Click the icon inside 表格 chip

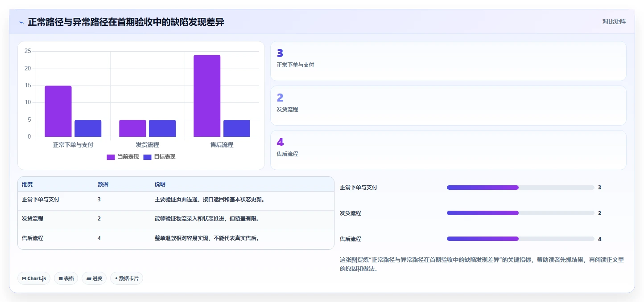click(x=61, y=279)
